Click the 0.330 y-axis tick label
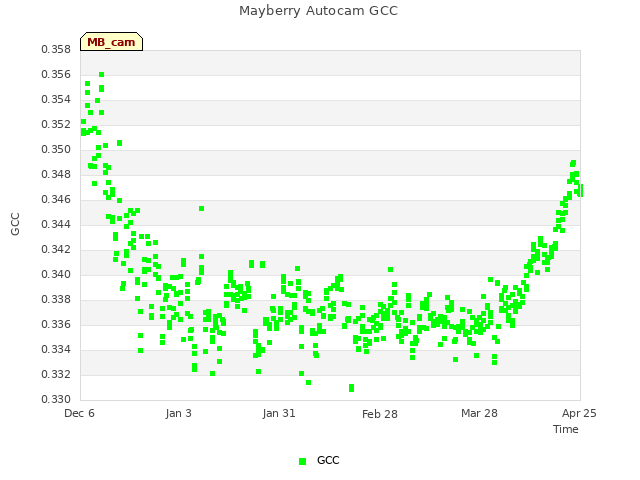 [56, 399]
